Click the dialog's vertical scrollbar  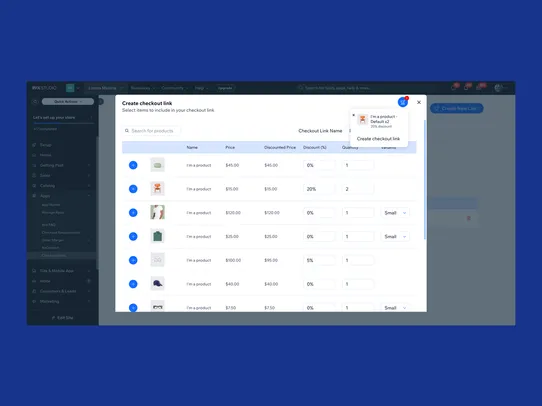424,180
